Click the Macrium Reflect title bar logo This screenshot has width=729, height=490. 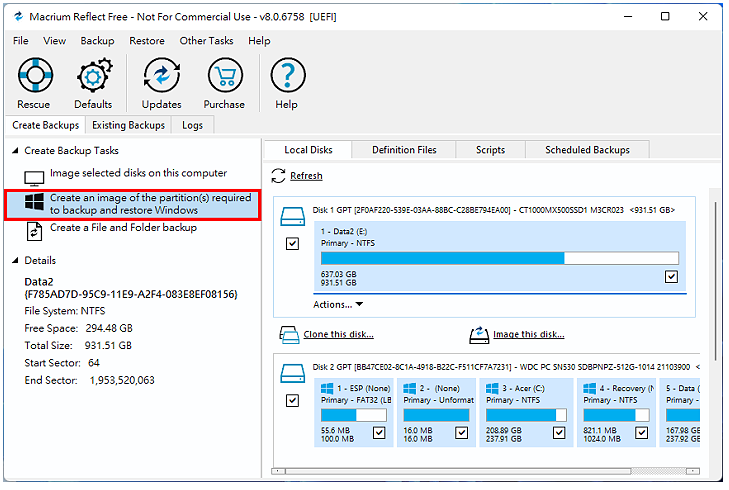tap(19, 17)
